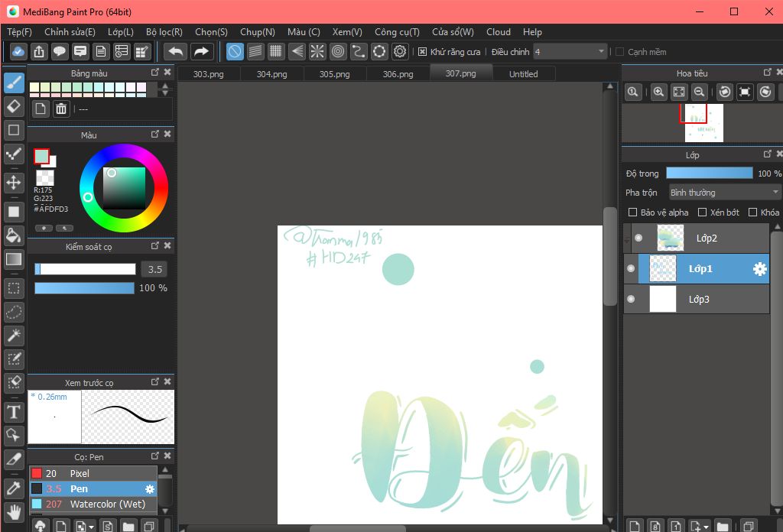This screenshot has width=783, height=532.
Task: Open the add brush dropdown arrow
Action: (92, 527)
